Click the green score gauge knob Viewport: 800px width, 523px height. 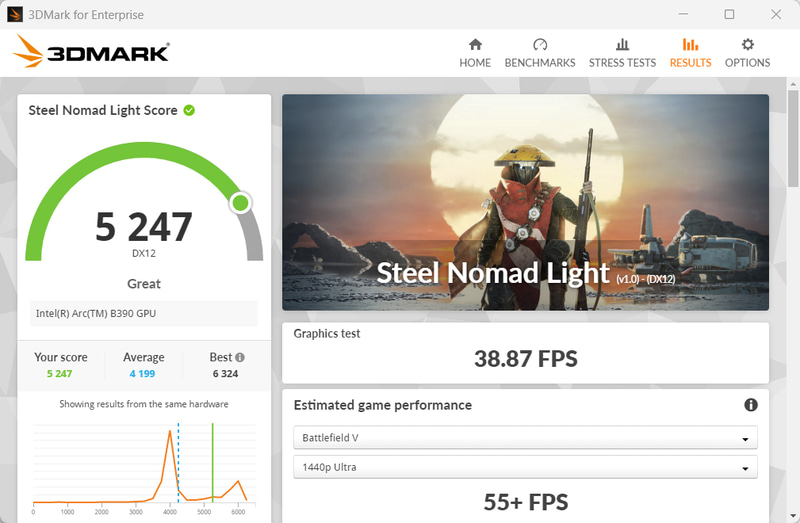[x=240, y=203]
